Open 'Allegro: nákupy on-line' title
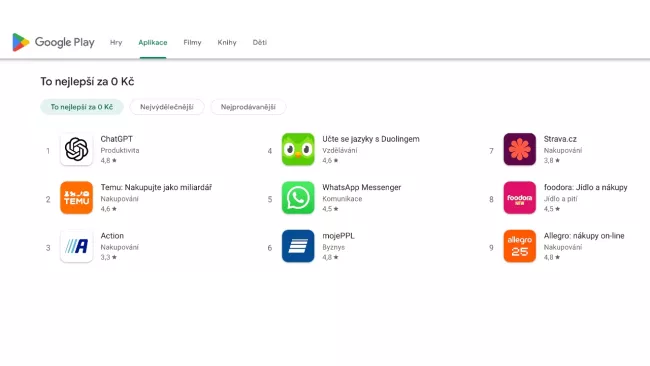This screenshot has width=650, height=366. point(584,236)
